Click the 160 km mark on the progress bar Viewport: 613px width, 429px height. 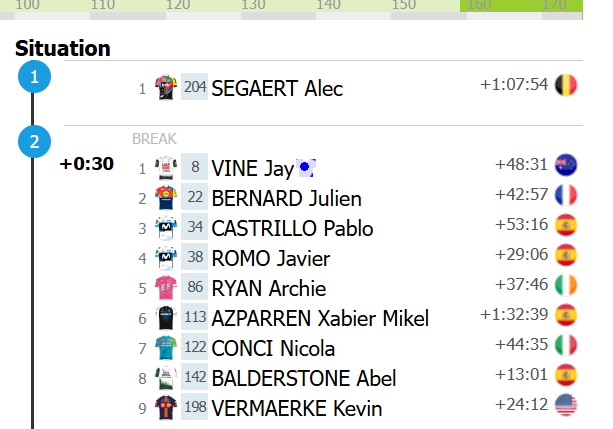click(x=479, y=6)
